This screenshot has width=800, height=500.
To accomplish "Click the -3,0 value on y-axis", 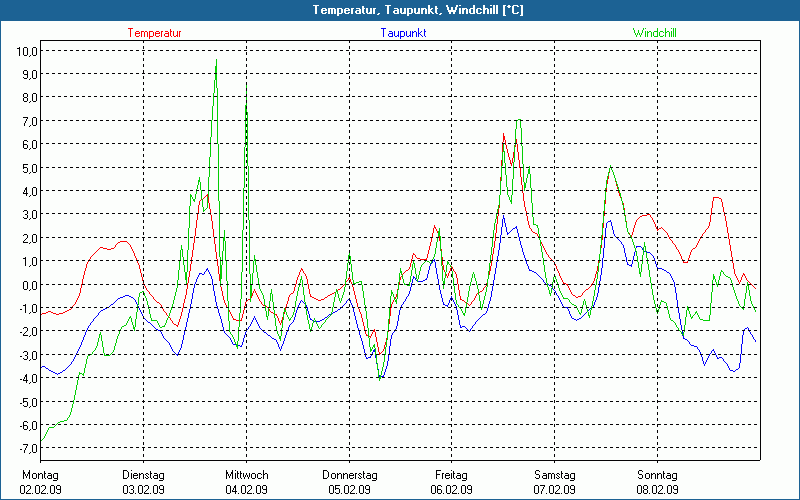I will click(28, 355).
